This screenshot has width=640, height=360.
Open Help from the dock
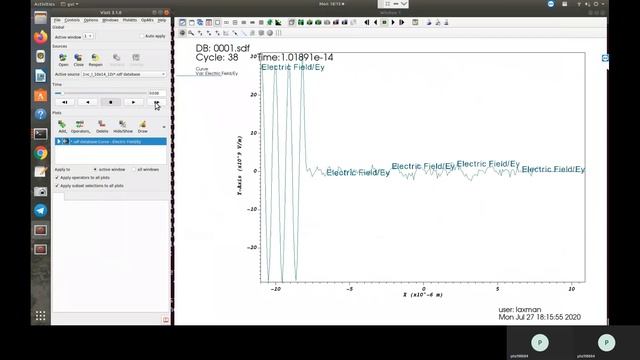[40, 114]
